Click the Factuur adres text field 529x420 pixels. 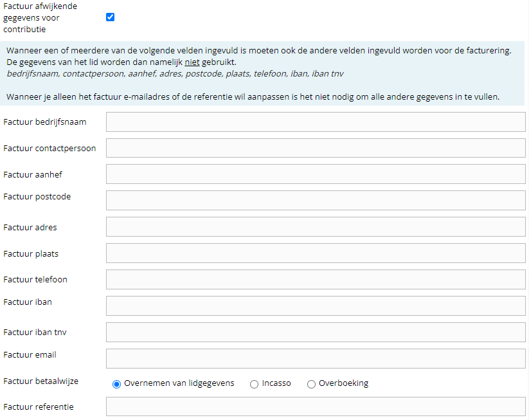click(316, 227)
